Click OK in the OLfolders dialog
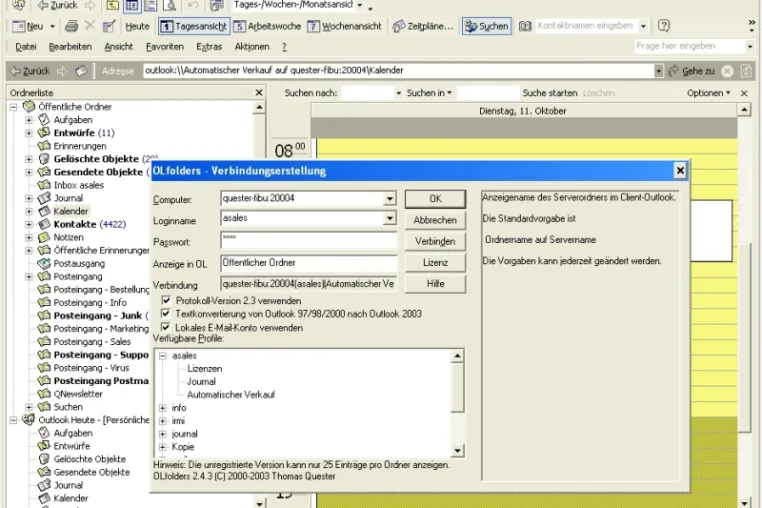Image resolution: width=762 pixels, height=508 pixels. point(435,199)
